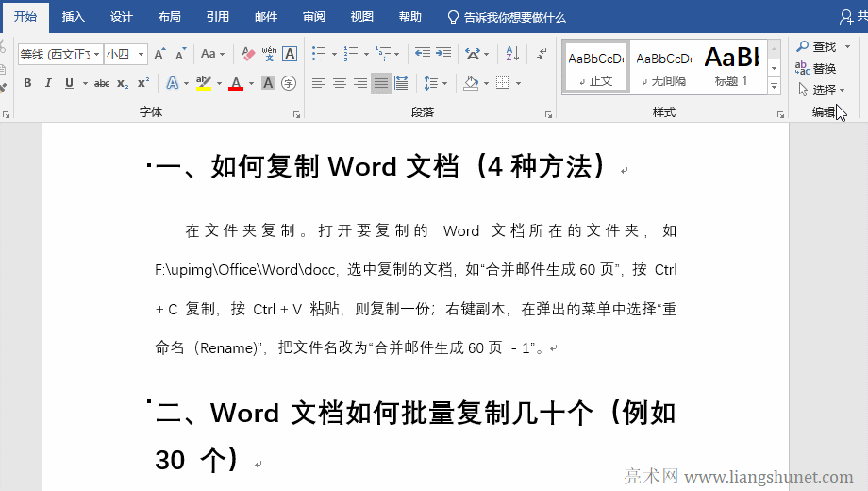Viewport: 868px width, 491px height.
Task: Click the increase indent icon
Action: [x=443, y=54]
